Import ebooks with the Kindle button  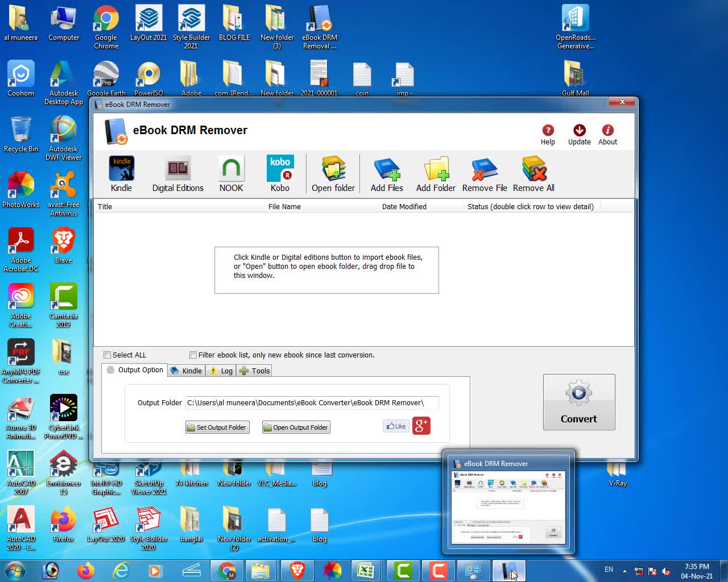click(x=121, y=174)
